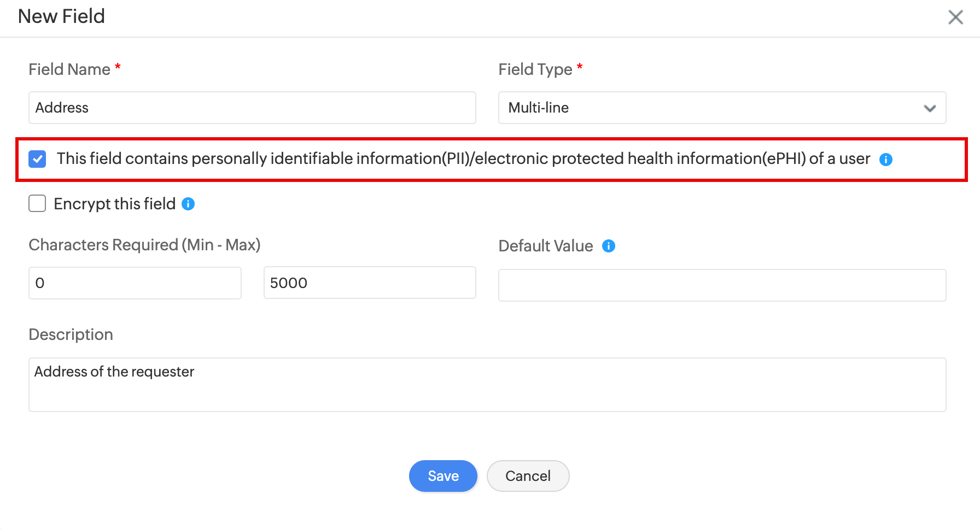Click the PII/ePHI checkbox label text

coord(463,159)
